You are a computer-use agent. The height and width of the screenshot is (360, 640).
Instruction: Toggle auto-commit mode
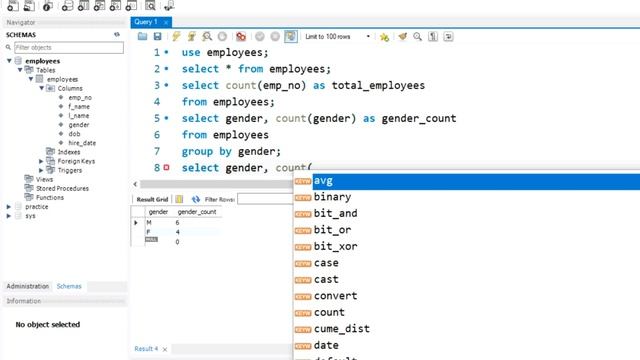(291, 37)
